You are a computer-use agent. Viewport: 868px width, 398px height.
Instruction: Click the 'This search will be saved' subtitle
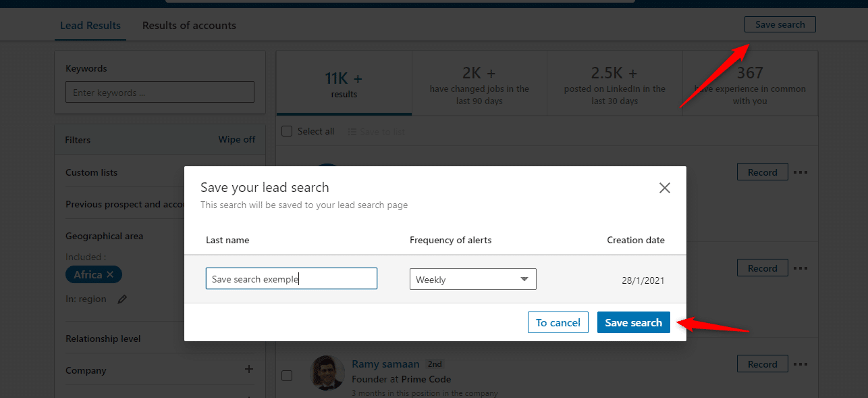tap(304, 205)
